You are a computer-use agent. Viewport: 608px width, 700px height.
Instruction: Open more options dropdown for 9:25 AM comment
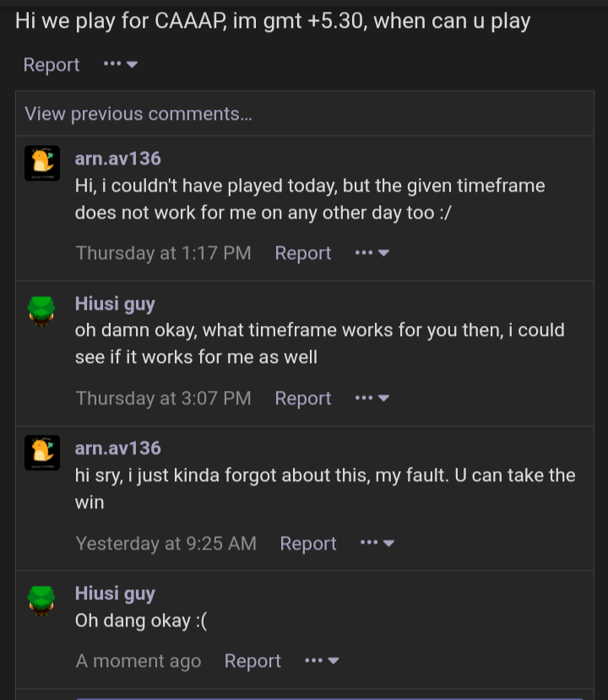377,543
